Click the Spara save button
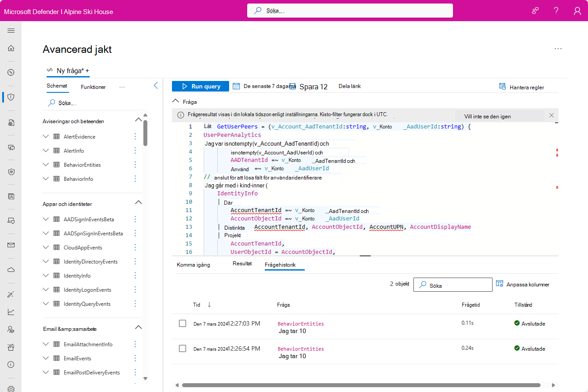Screen dimensions: 588x392 pyautogui.click(x=309, y=87)
